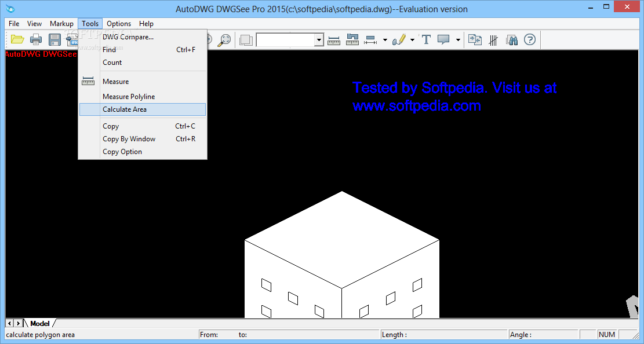
Task: Open the Help menu
Action: pos(146,23)
